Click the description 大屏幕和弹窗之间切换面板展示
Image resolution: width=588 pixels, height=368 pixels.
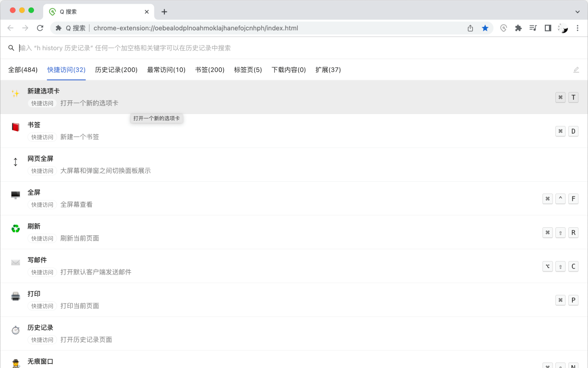click(x=106, y=171)
